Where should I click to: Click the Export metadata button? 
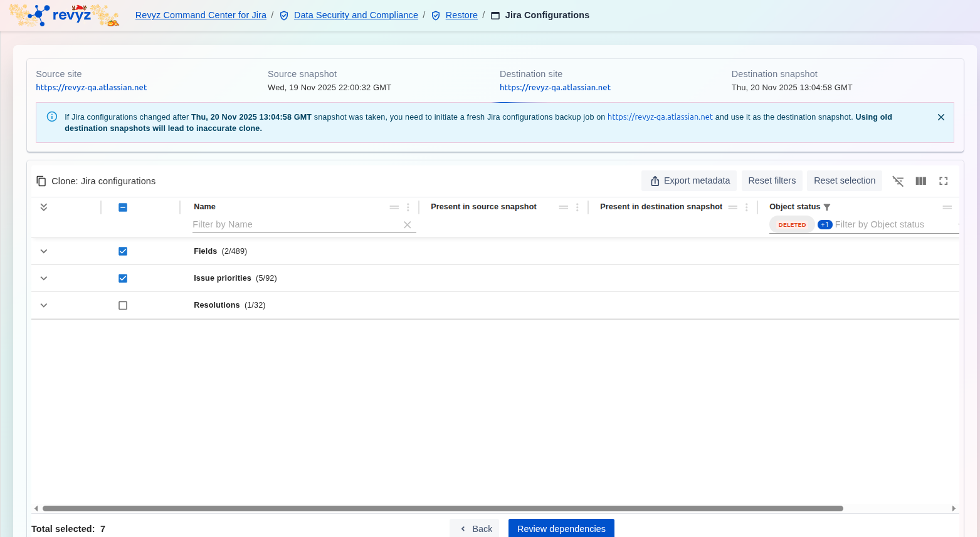click(x=689, y=181)
